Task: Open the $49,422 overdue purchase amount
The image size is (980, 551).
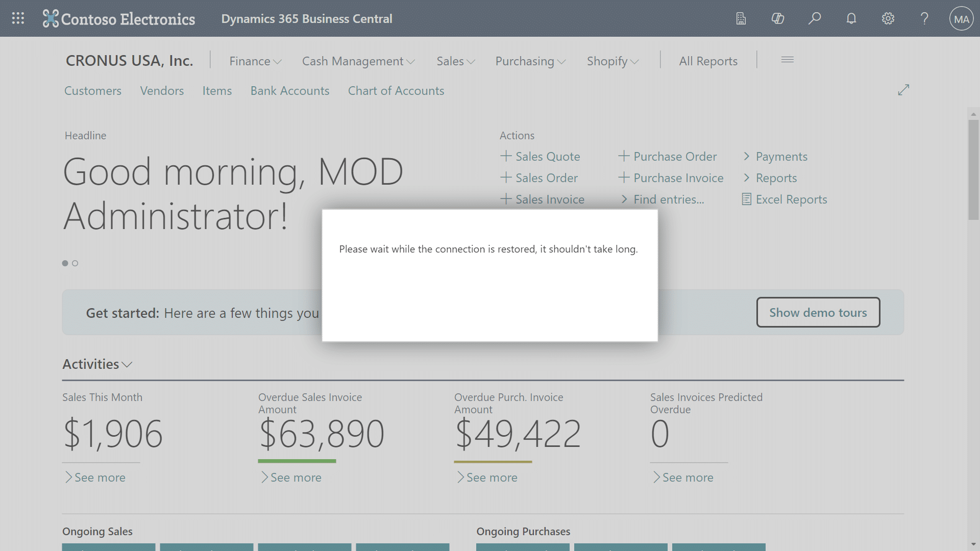Action: tap(518, 434)
